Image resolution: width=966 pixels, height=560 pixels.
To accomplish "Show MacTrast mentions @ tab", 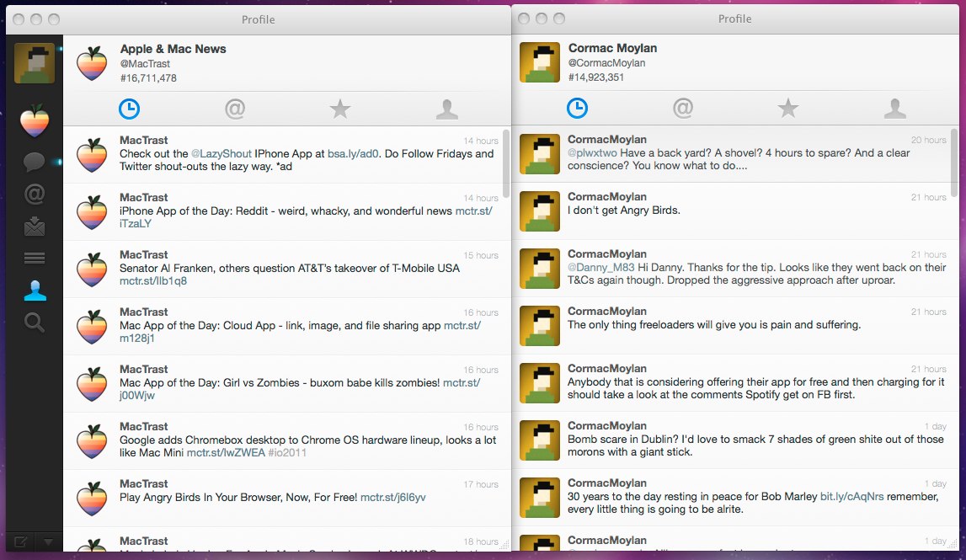I will click(x=234, y=109).
